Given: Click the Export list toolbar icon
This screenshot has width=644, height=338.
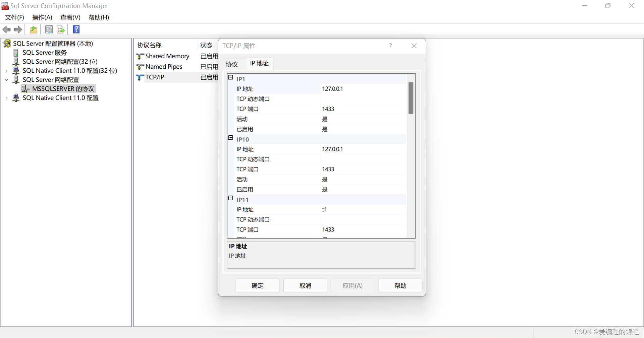Looking at the screenshot, I should [61, 30].
